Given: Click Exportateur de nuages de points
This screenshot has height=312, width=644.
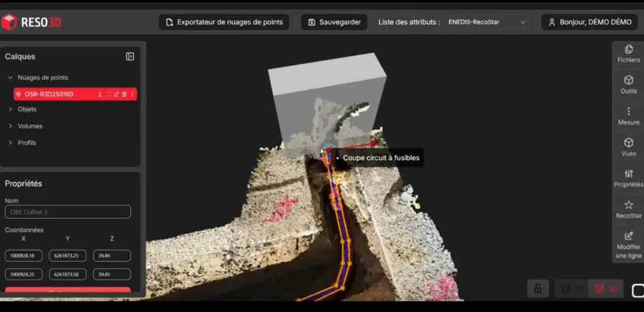Looking at the screenshot, I should click(x=224, y=22).
